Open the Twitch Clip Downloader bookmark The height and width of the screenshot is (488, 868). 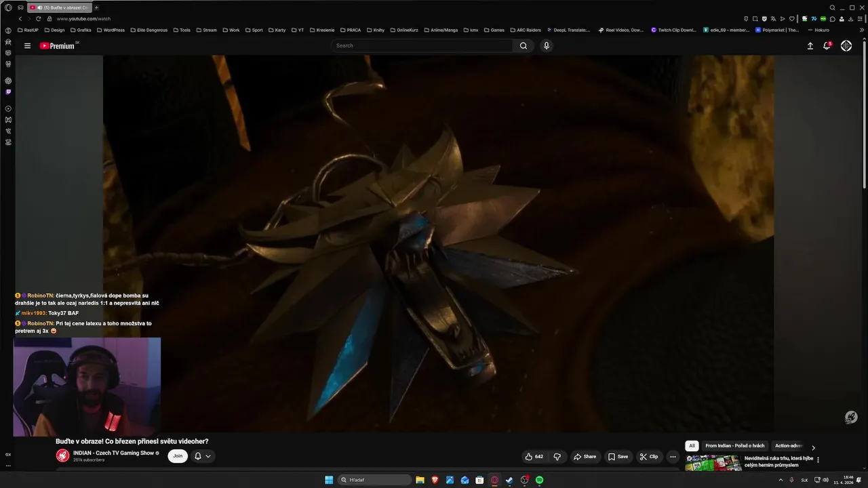tap(673, 30)
